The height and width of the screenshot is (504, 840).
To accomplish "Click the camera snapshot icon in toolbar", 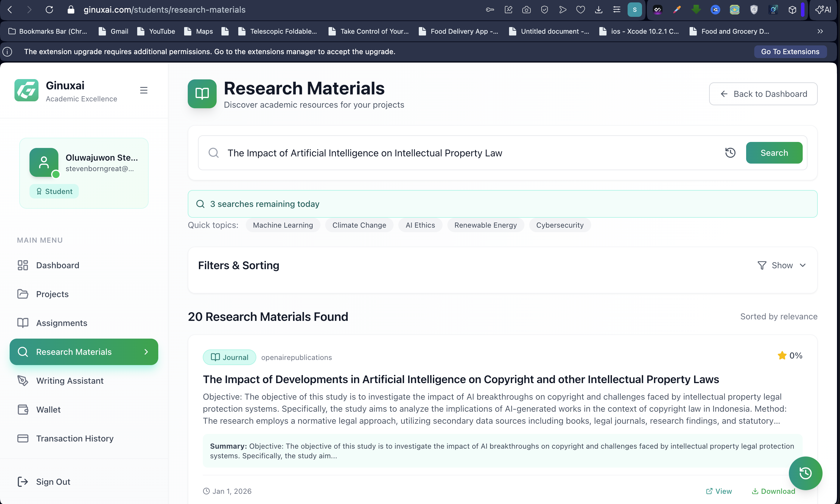I will (526, 10).
